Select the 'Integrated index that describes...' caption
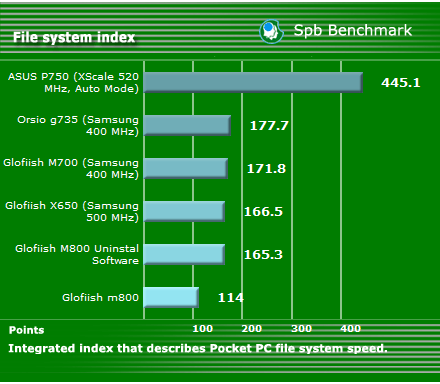Viewport: 440px width, 384px height. click(198, 348)
